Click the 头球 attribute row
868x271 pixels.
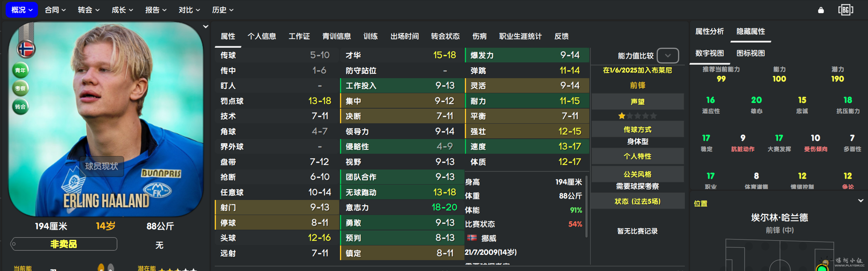coord(277,238)
